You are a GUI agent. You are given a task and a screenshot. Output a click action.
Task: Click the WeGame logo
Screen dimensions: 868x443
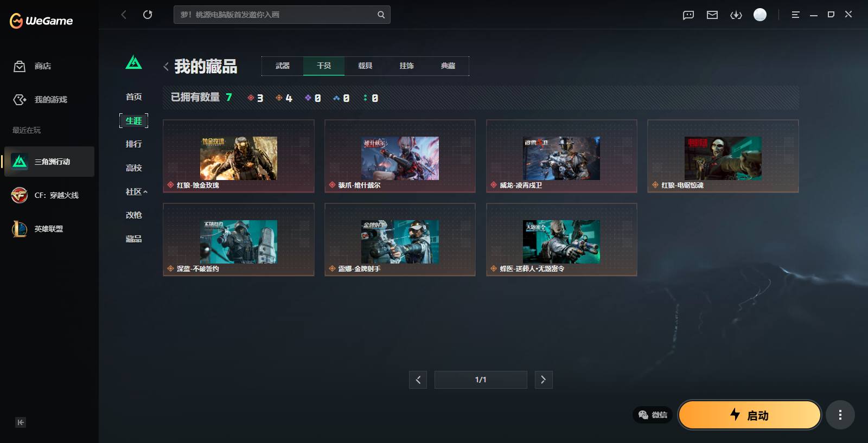[41, 21]
